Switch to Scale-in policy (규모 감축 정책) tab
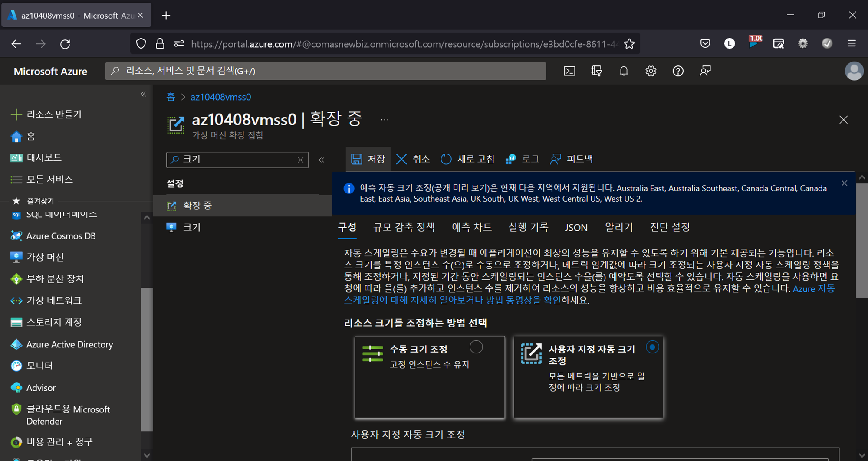Viewport: 868px width, 461px height. click(404, 227)
